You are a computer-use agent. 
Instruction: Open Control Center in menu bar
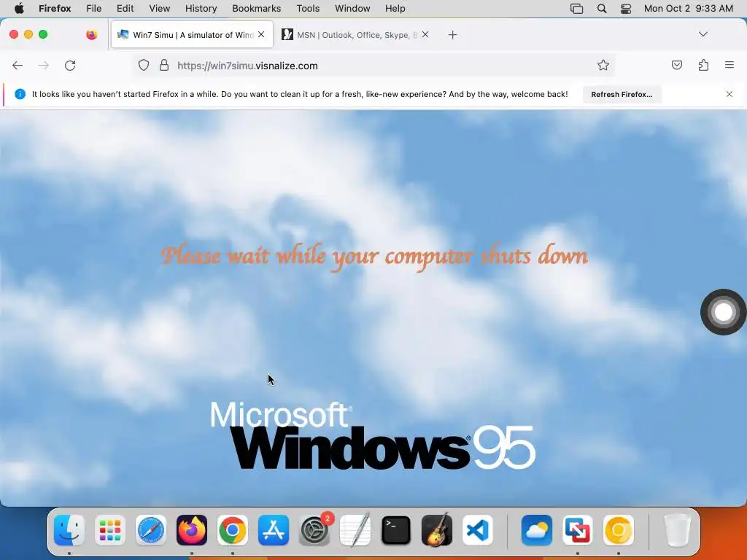coord(626,9)
